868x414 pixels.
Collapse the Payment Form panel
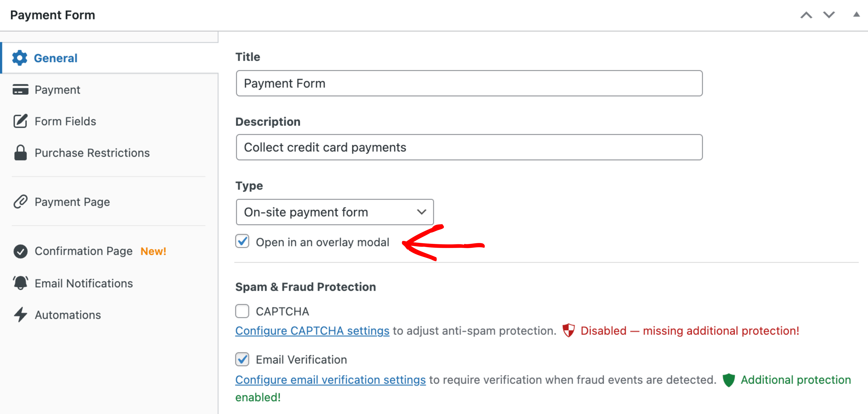click(x=856, y=14)
